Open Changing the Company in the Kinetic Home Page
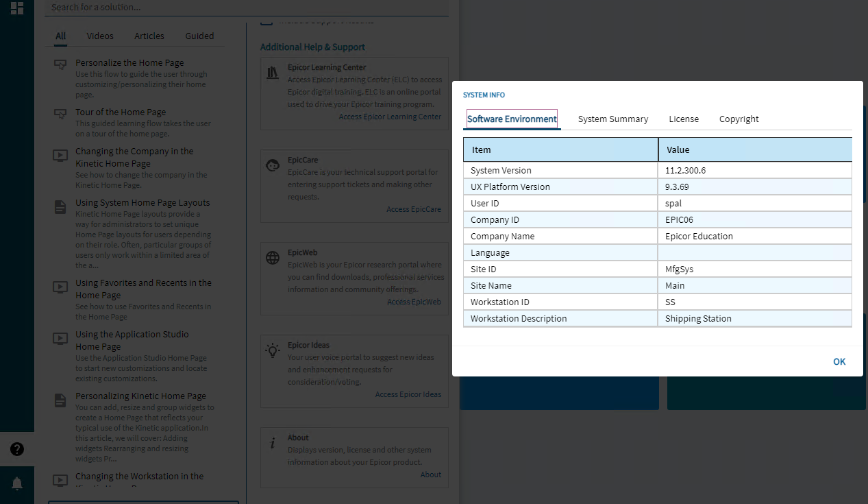Screen dimensions: 868x504 click(x=134, y=157)
